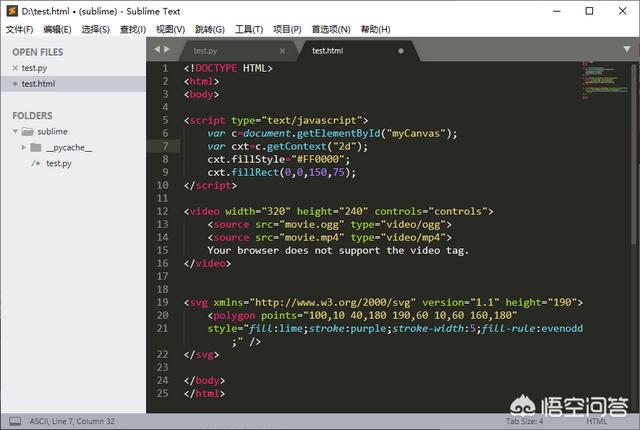
Task: Click 'ASCII, Line 7, Column 32' status text
Action: (72, 421)
